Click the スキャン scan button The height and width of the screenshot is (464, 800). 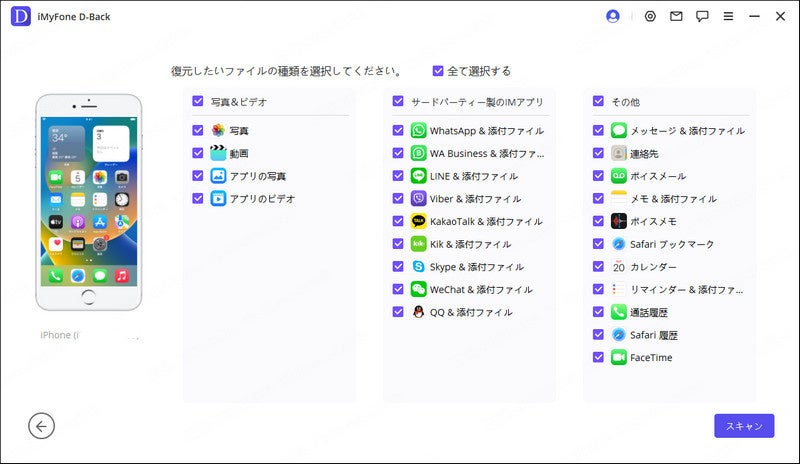coord(744,426)
